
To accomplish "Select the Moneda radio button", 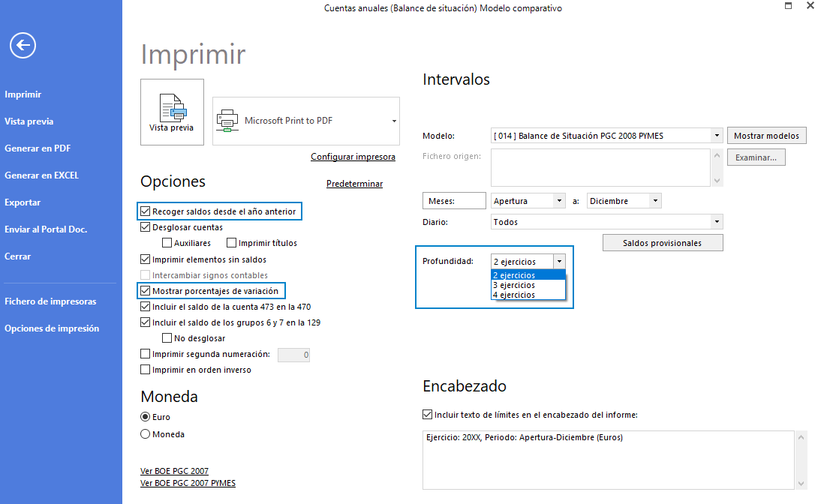I will tap(146, 433).
